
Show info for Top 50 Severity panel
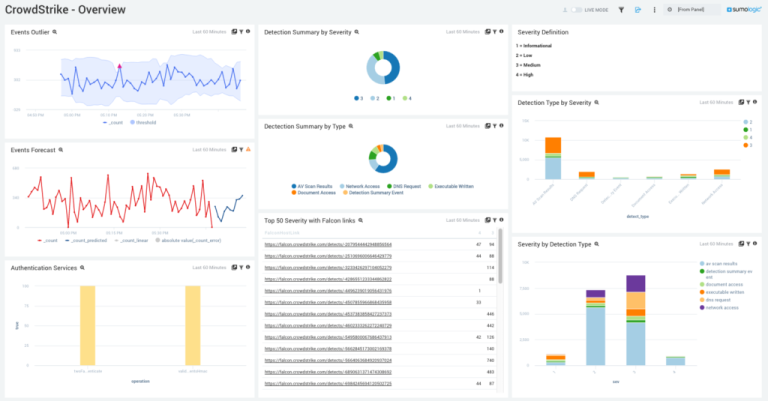point(501,220)
